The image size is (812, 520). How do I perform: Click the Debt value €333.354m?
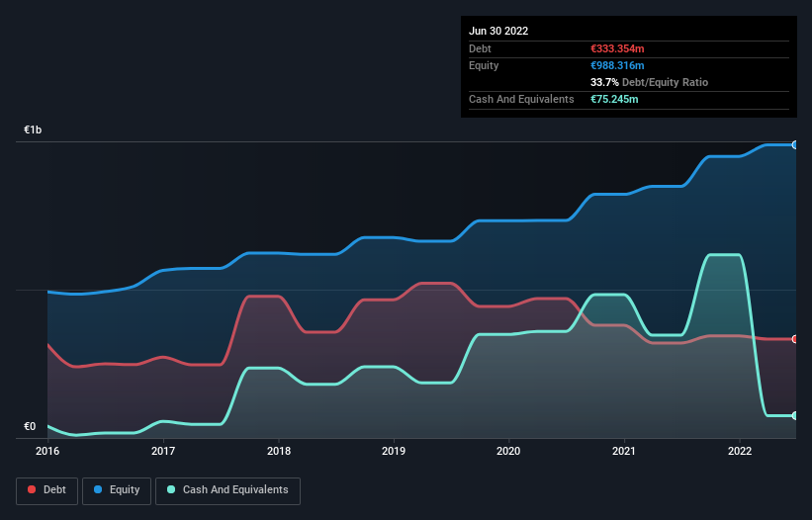click(617, 48)
